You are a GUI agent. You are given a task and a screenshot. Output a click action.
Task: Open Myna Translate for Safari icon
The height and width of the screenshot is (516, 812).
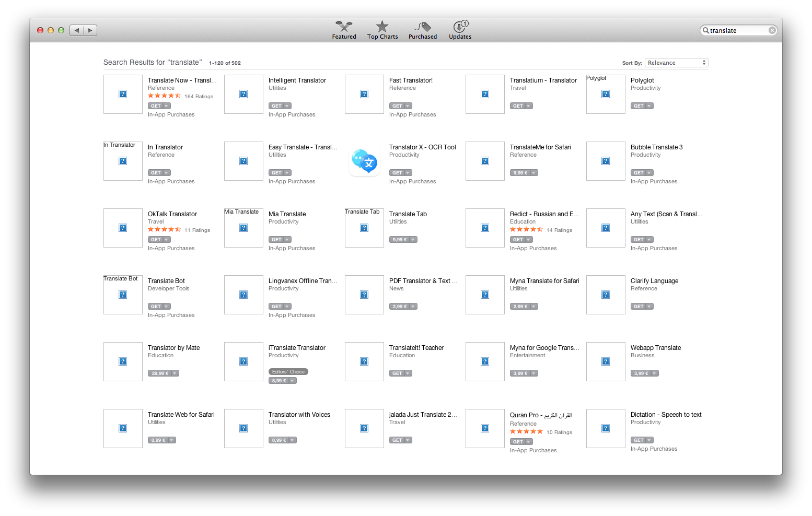tap(485, 295)
